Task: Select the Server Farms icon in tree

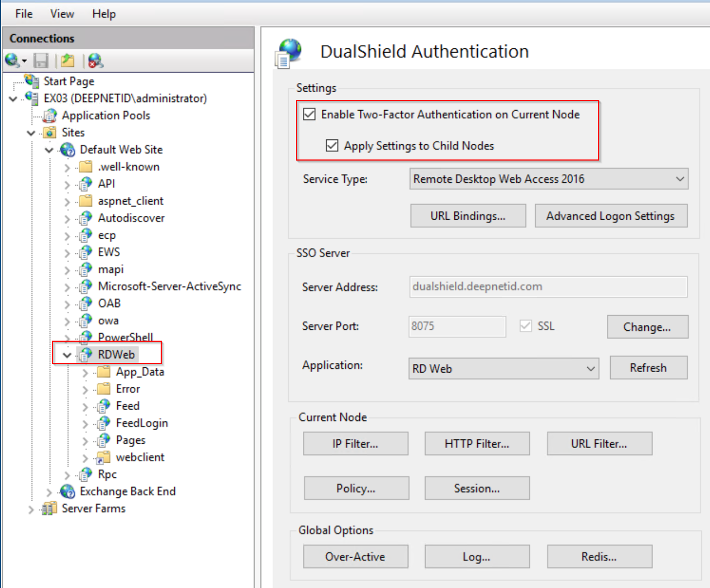Action: (49, 509)
